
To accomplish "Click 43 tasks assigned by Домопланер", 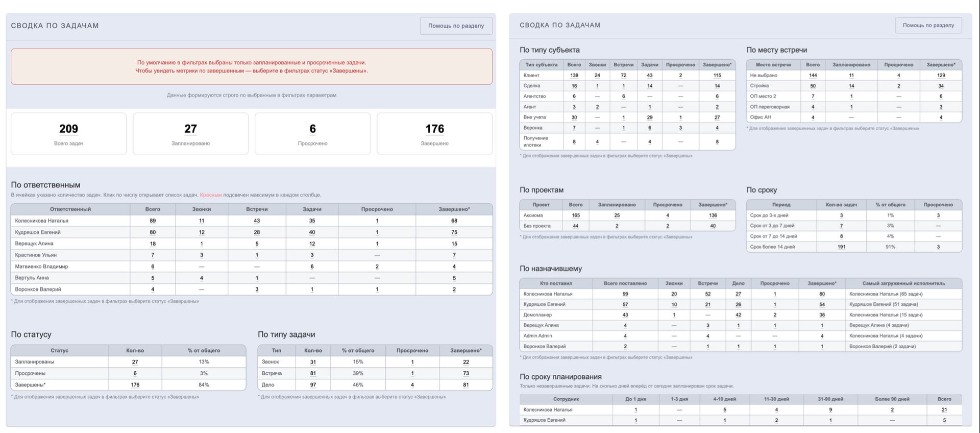I will pos(625,315).
